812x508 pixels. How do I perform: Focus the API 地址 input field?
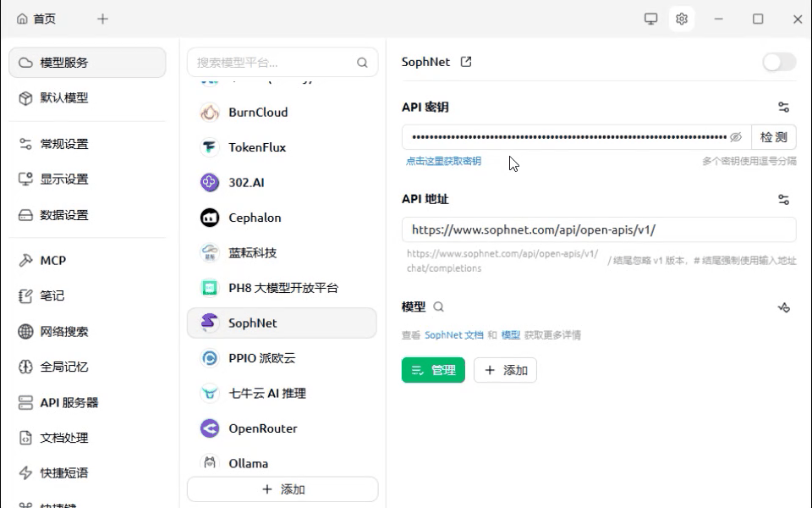click(x=598, y=229)
